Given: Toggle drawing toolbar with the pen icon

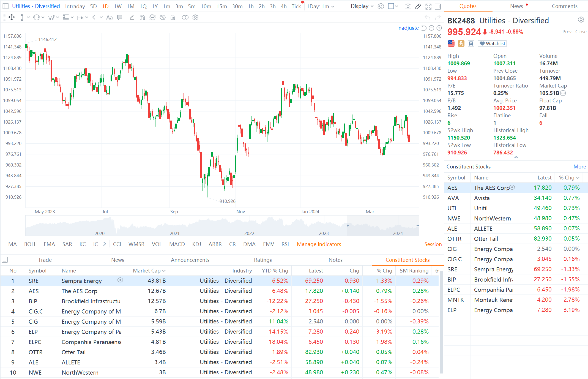Looking at the screenshot, I should click(418, 6).
